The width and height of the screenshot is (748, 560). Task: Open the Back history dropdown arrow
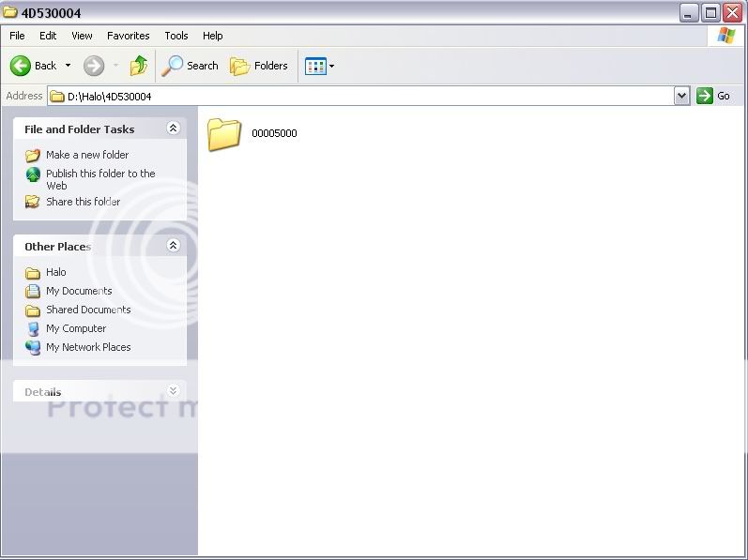click(68, 66)
